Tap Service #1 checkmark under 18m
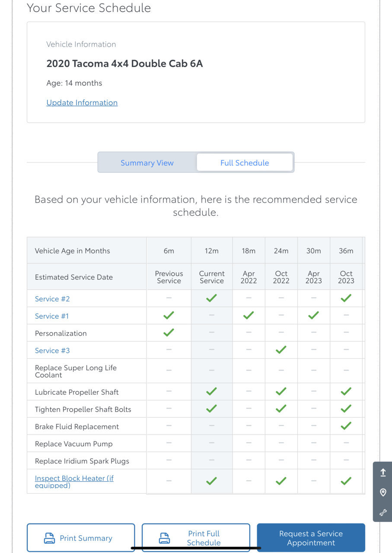The width and height of the screenshot is (392, 553). coord(249,315)
